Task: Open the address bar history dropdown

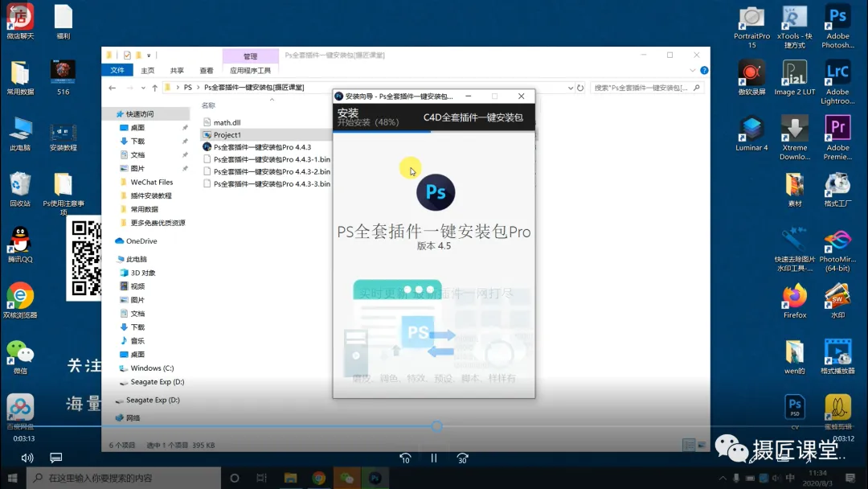Action: tap(571, 88)
